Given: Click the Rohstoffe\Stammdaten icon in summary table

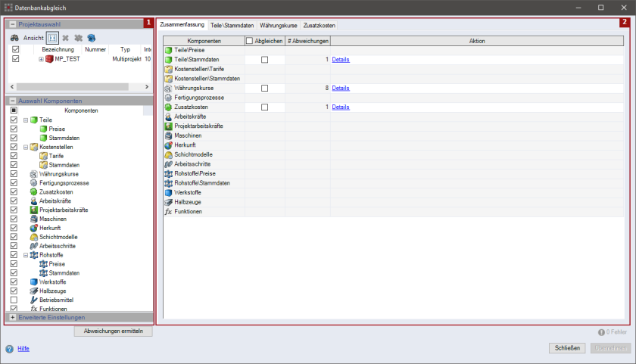Looking at the screenshot, I should point(168,183).
